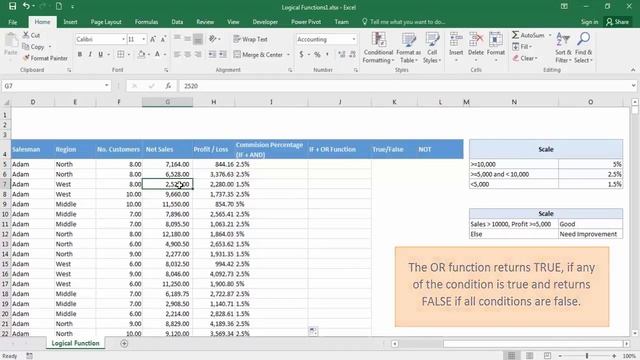Click Merge & Center

(x=258, y=54)
